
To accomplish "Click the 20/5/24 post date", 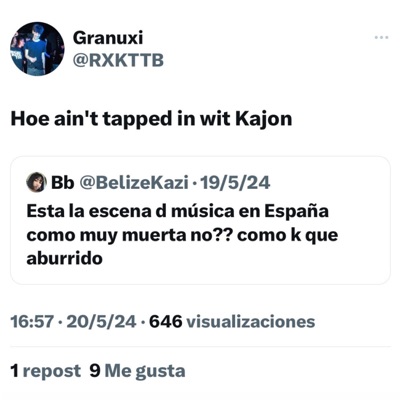I will click(101, 322).
